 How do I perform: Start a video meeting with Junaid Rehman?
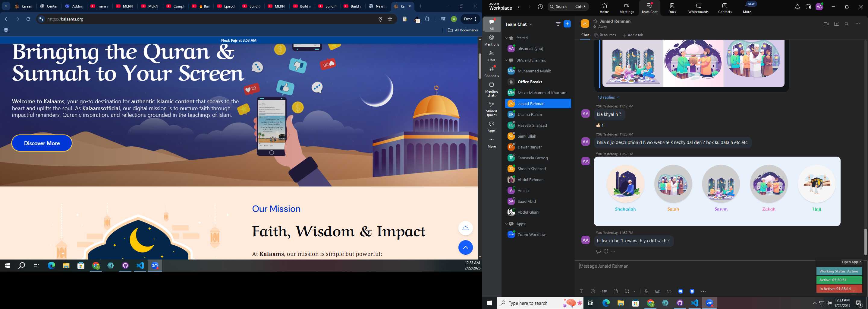[826, 24]
